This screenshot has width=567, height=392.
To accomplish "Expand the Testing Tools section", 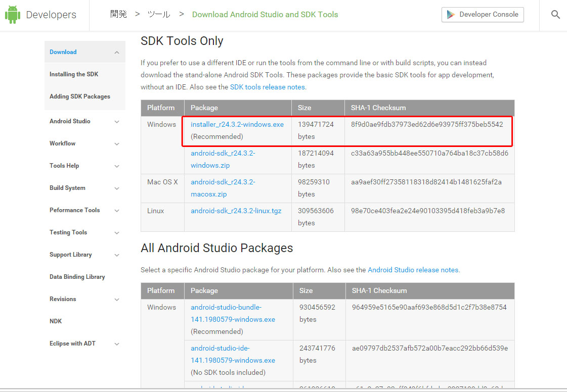I will [x=117, y=233].
